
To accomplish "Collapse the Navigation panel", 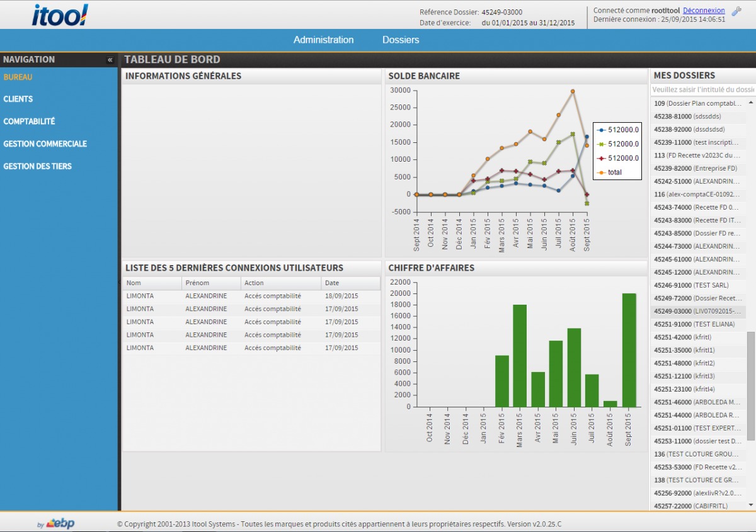I will click(x=110, y=60).
